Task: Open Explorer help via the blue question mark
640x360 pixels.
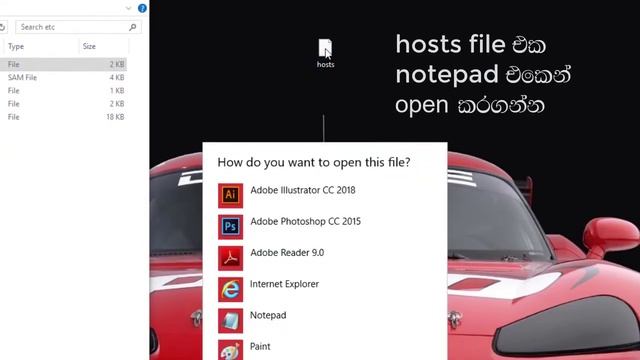Action: 142,8
